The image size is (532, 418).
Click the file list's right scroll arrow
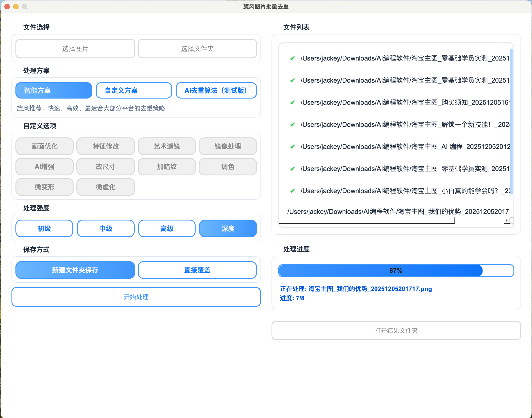[x=507, y=220]
